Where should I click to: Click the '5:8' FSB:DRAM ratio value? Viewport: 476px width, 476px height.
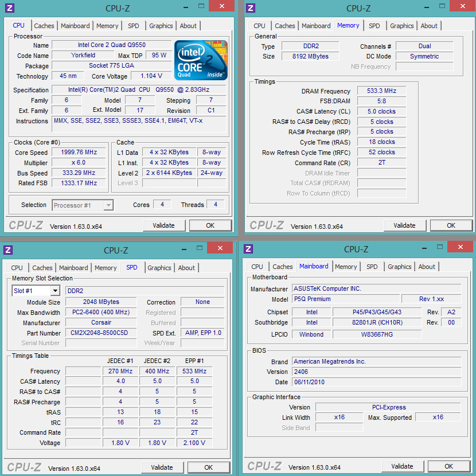[x=381, y=101]
